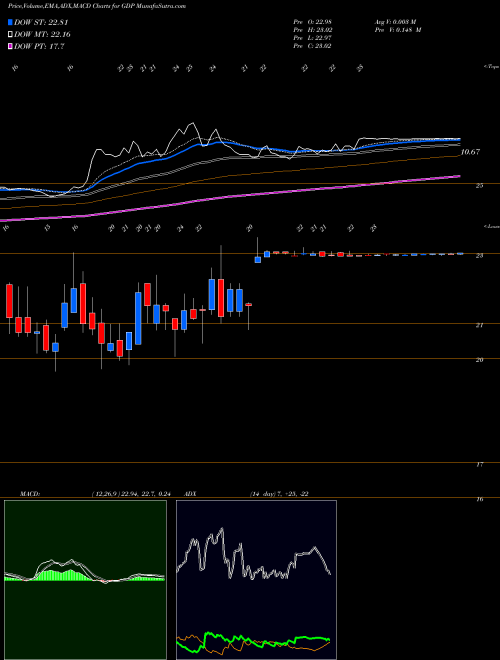Click the price axis label 16
This screenshot has width=500, height=660.
[479, 499]
